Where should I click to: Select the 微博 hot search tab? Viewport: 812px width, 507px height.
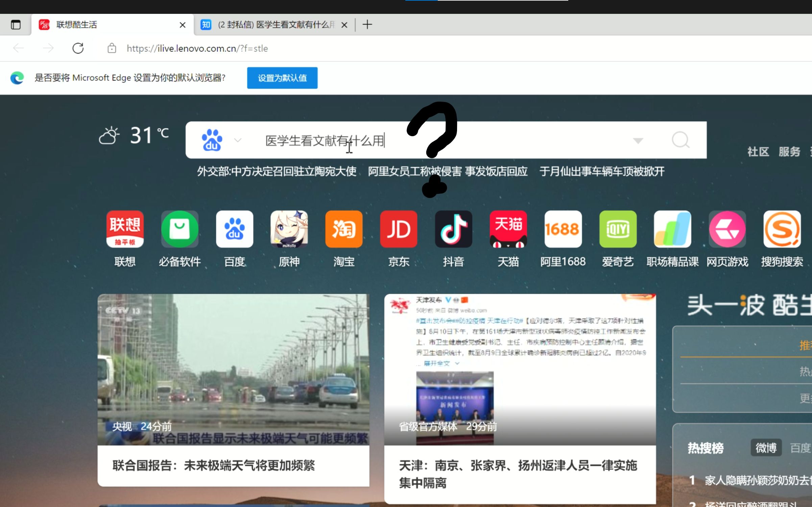[766, 448]
